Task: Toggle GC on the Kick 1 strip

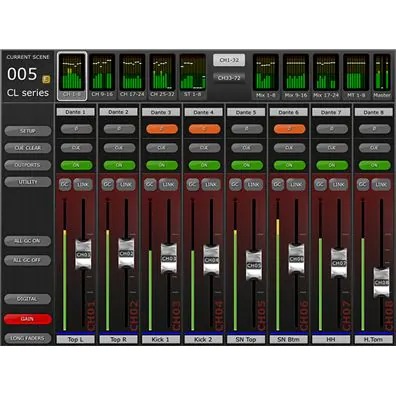Action: tap(150, 184)
